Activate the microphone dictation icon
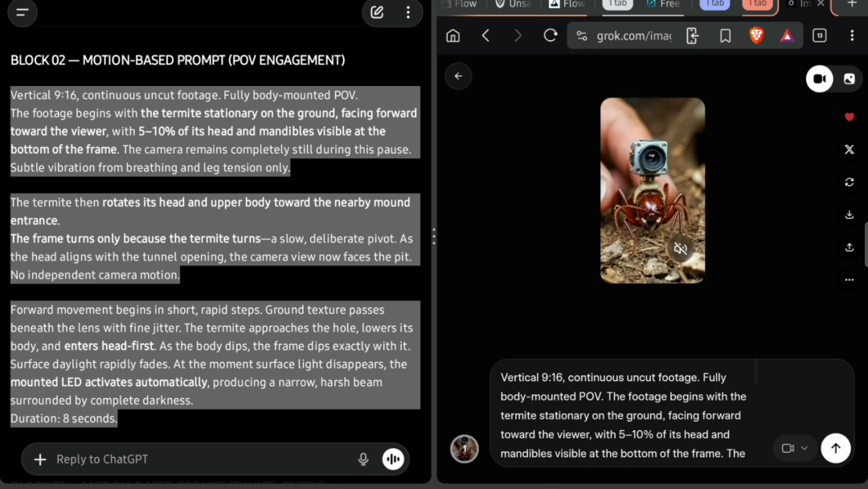 point(363,459)
